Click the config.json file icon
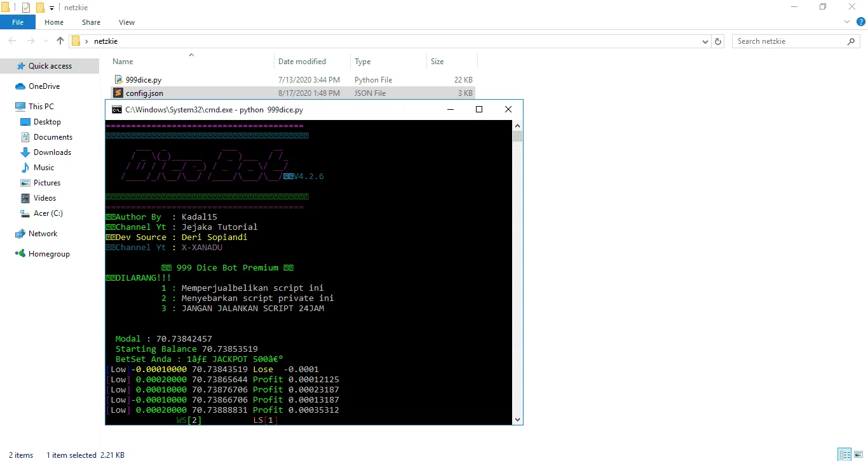The image size is (868, 461). [x=118, y=93]
